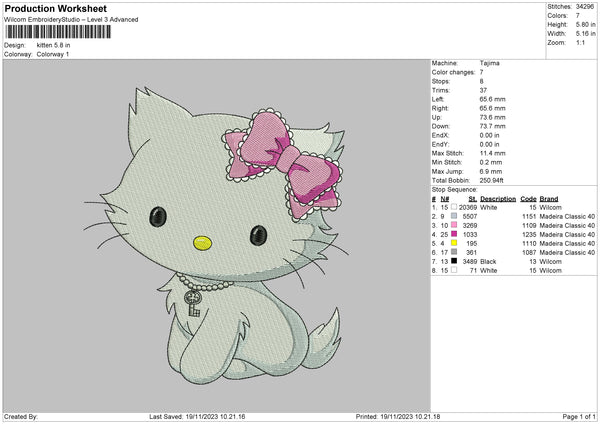Screen dimensions: 600x424
Task: Click the barcode under the worksheet title
Action: click(x=59, y=32)
